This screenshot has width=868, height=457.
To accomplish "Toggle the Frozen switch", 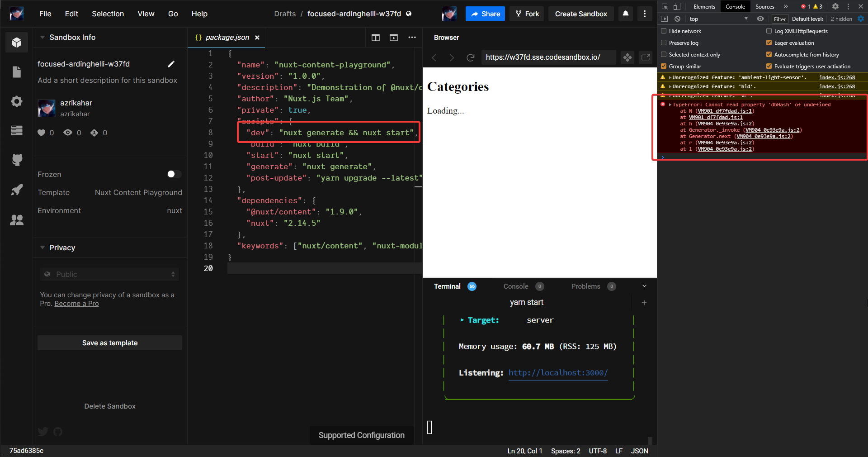I will coord(174,174).
